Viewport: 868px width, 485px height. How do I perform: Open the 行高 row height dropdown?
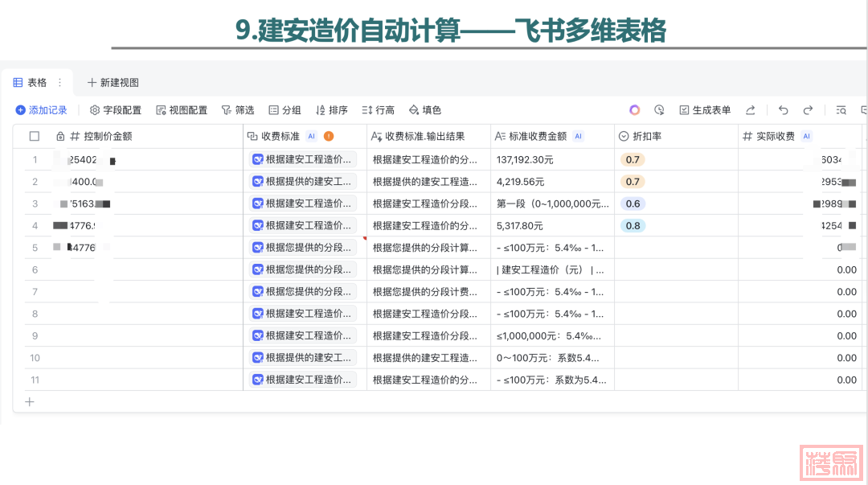(378, 110)
